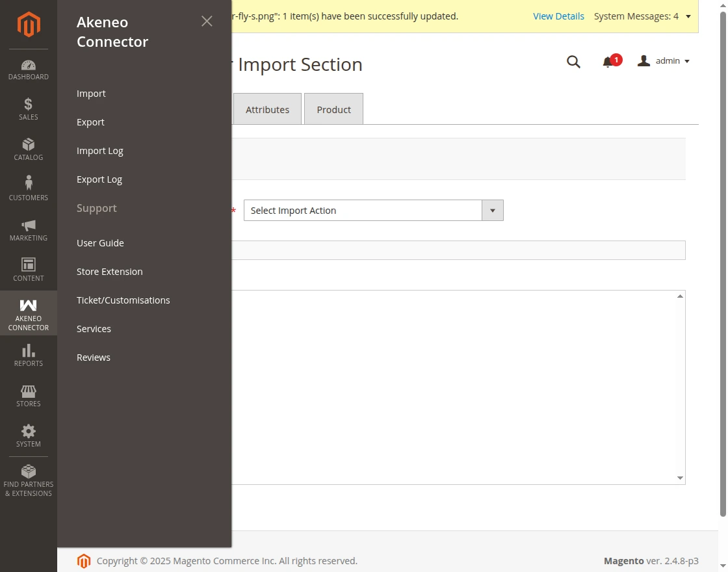Viewport: 728px width, 572px height.
Task: Expand the Select Import Action dropdown
Action: [492, 211]
